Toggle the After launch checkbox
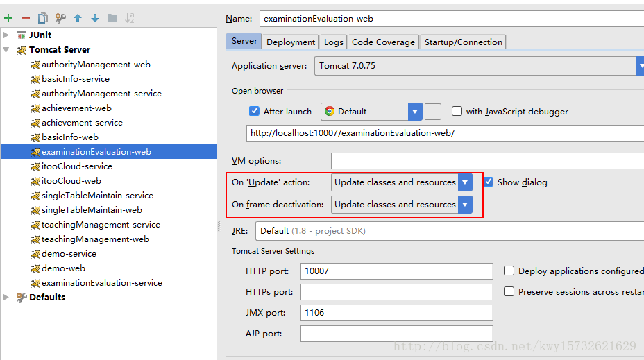644x360 pixels. click(254, 111)
